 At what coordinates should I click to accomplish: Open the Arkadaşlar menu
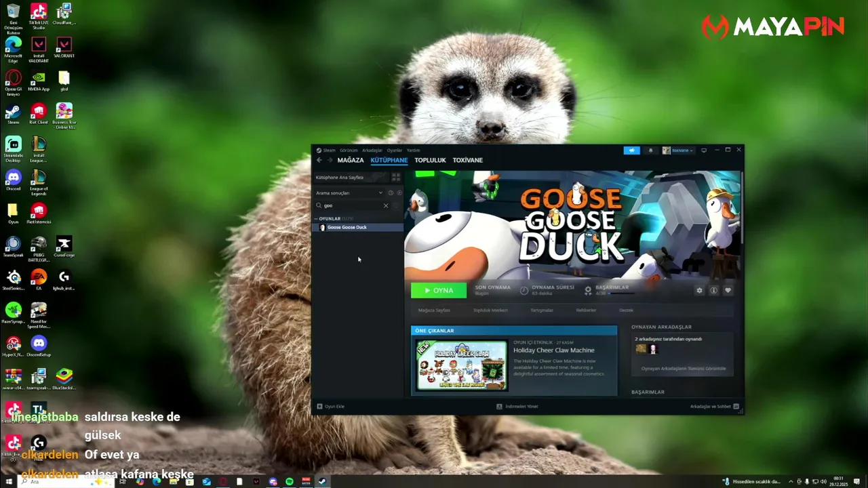pyautogui.click(x=372, y=150)
